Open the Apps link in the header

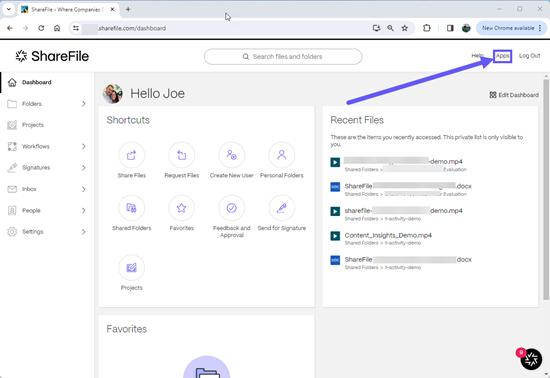[x=502, y=56]
